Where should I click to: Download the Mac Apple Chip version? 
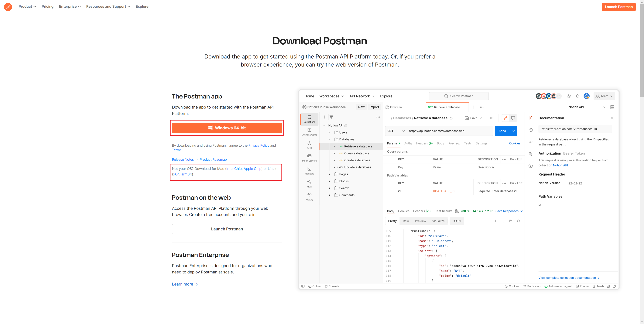click(252, 169)
